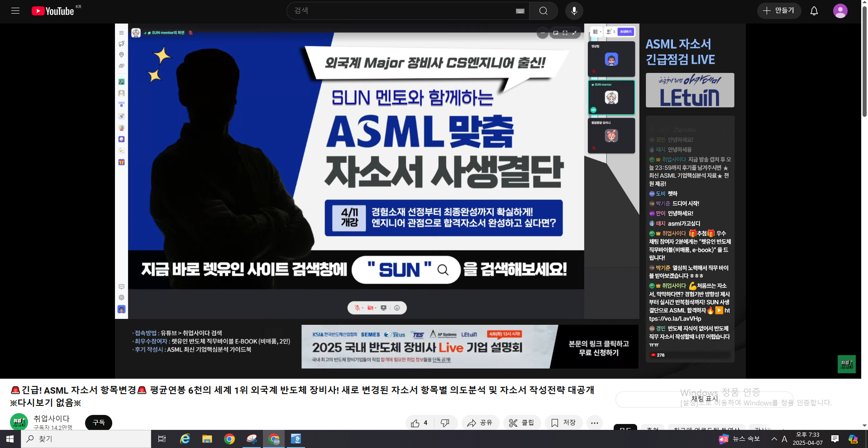Screen dimensions: 868x448
Task: Expand the 만들기 create menu
Action: (779, 10)
